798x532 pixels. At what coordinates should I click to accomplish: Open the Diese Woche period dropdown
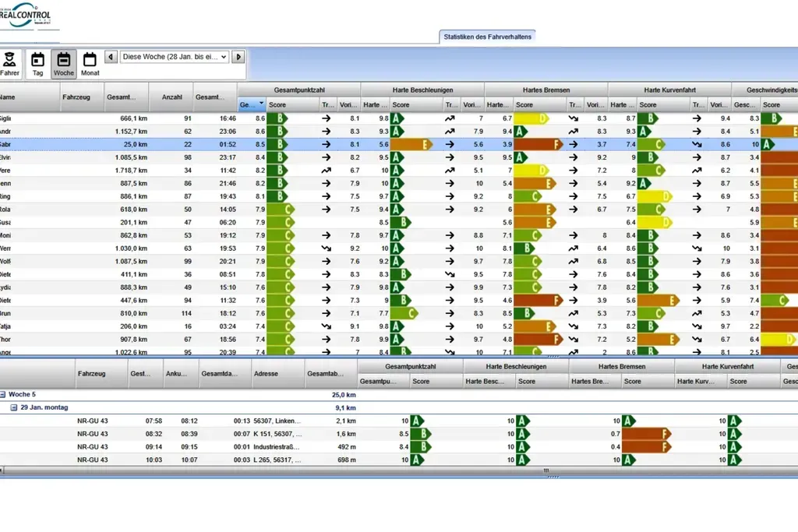[x=175, y=56]
